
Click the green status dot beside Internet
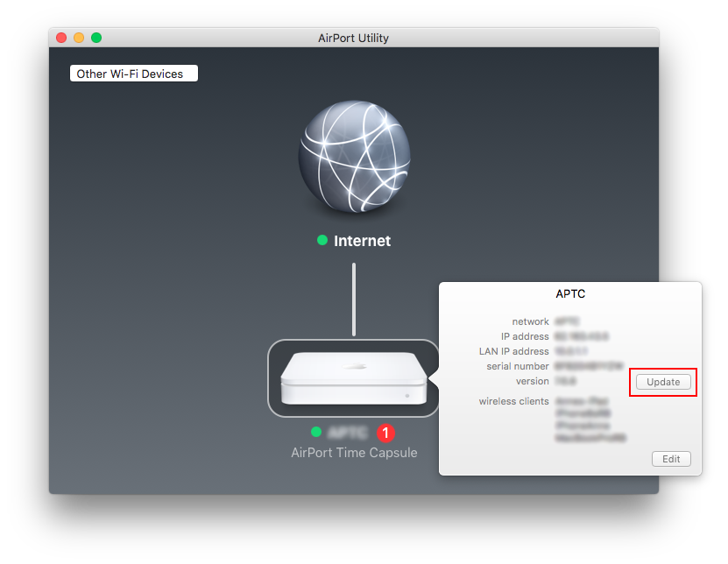coord(322,240)
